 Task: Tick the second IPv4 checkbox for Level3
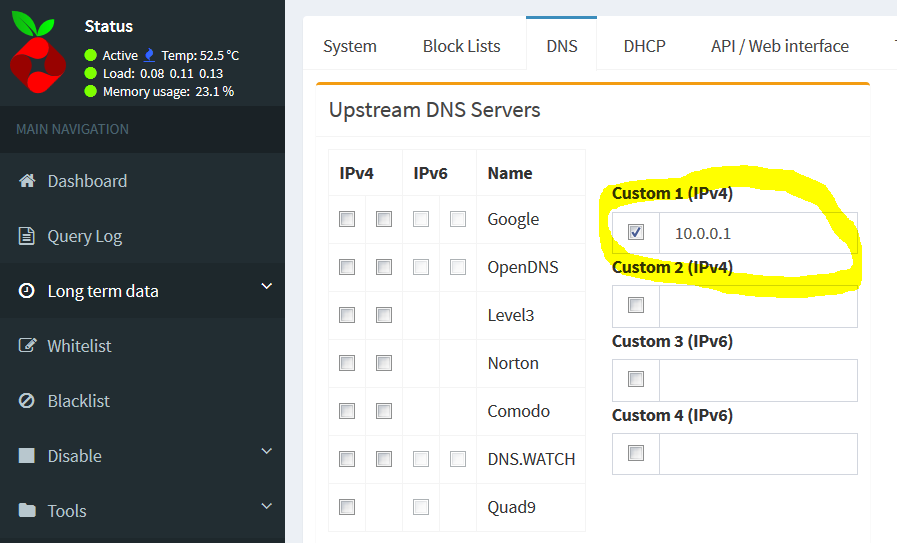(384, 315)
